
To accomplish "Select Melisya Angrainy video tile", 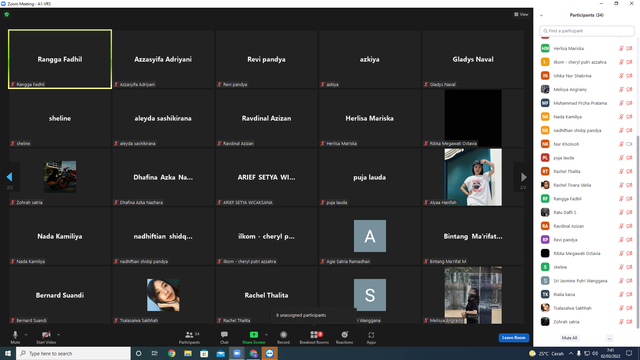I will point(473,295).
